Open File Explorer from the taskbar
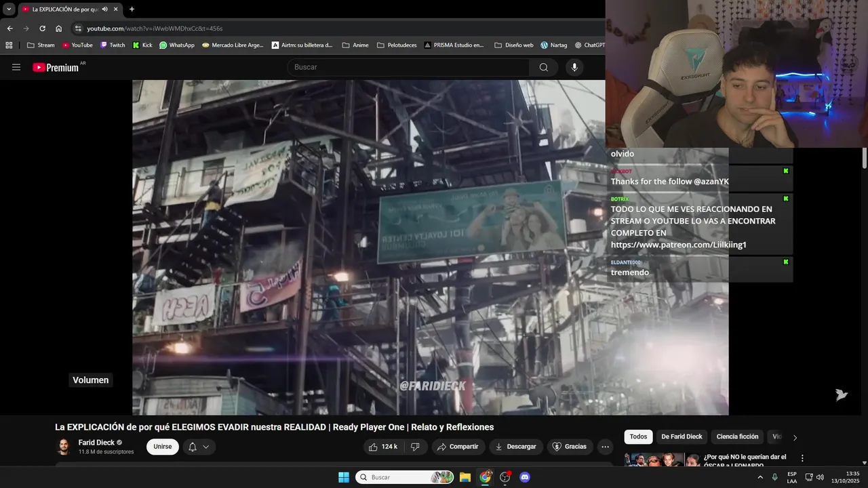 coord(465,477)
